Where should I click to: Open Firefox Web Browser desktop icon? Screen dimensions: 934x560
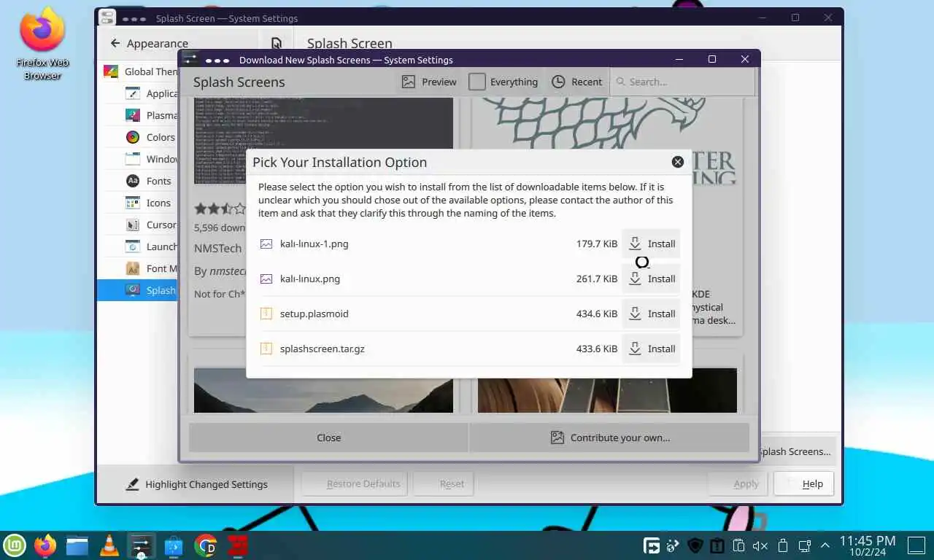coord(42,44)
